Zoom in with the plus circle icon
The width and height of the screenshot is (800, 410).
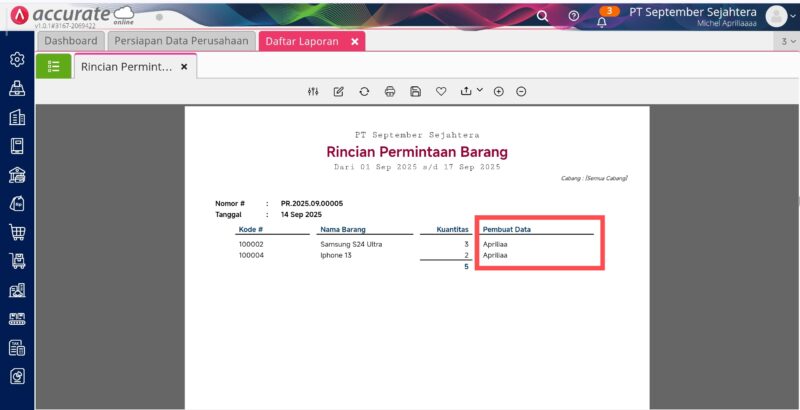(x=498, y=91)
